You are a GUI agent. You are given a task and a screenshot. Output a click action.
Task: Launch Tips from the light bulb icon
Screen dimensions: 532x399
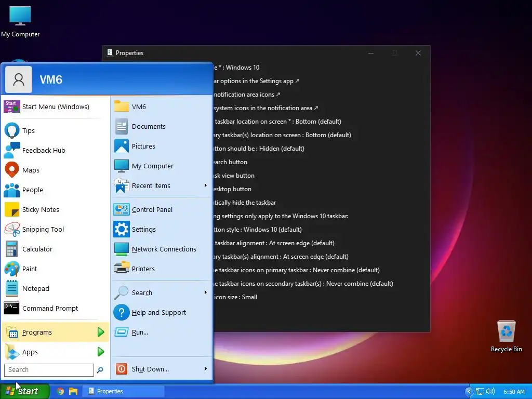[x=12, y=130]
